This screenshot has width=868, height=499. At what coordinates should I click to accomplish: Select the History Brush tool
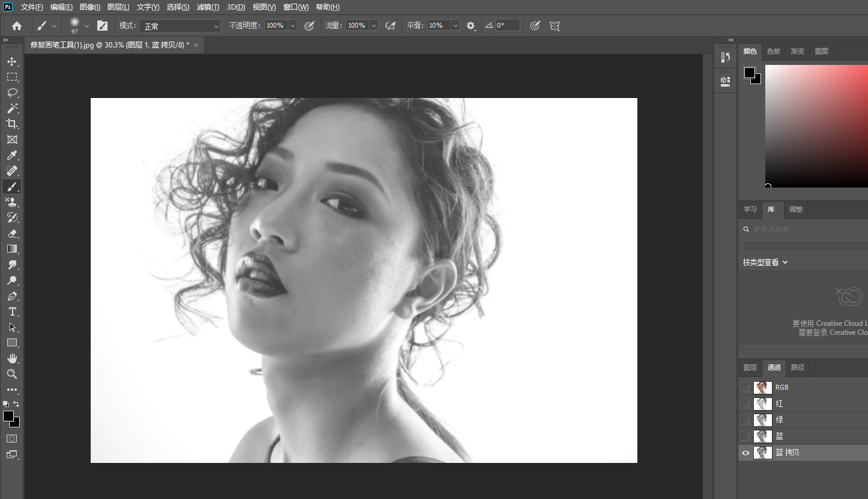(x=12, y=218)
